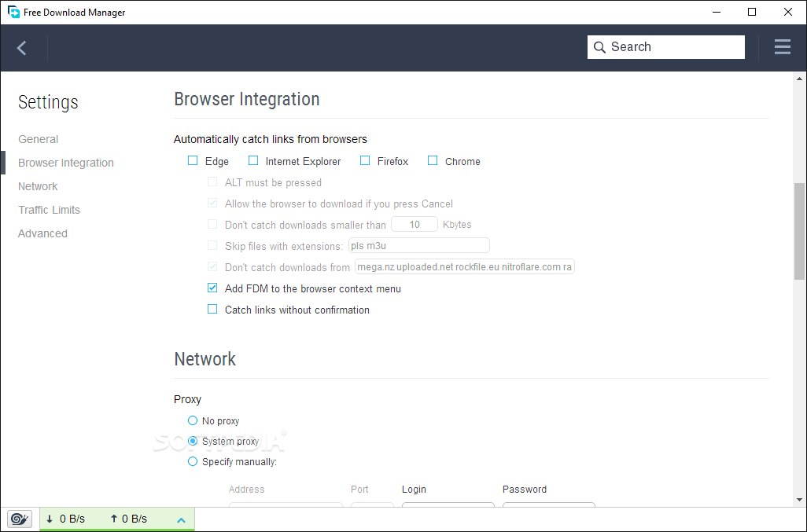Toggle Allow browser to download on Cancel
Image resolution: width=807 pixels, height=532 pixels.
tap(212, 203)
